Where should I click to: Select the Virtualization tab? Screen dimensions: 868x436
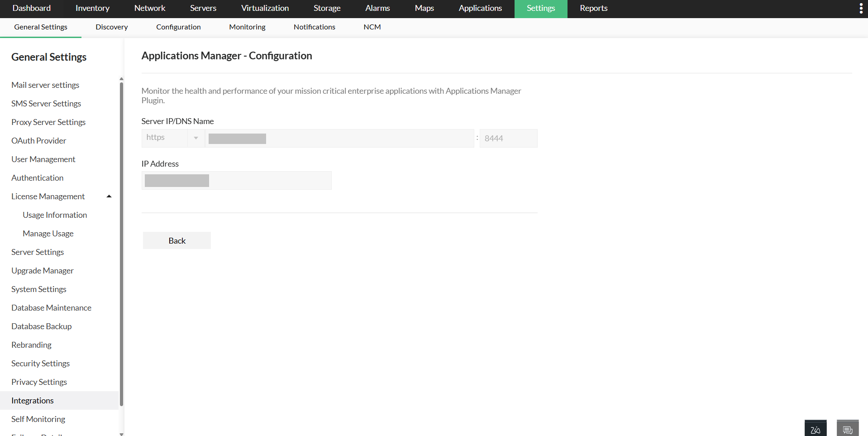[265, 8]
